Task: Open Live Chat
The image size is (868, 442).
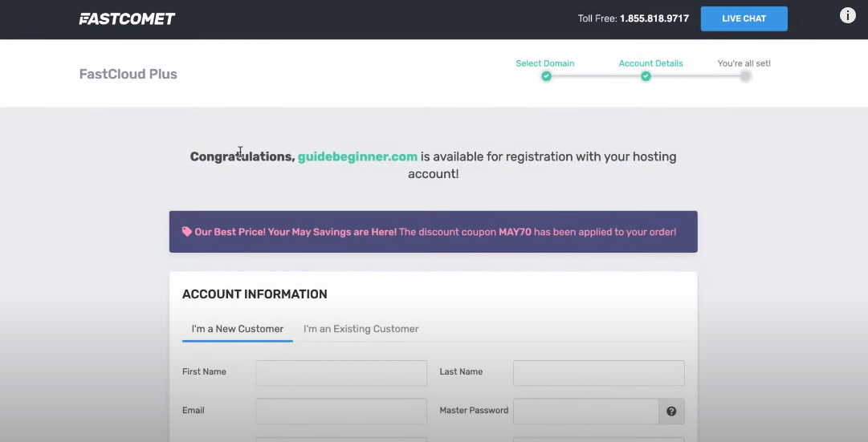Action: pos(744,18)
